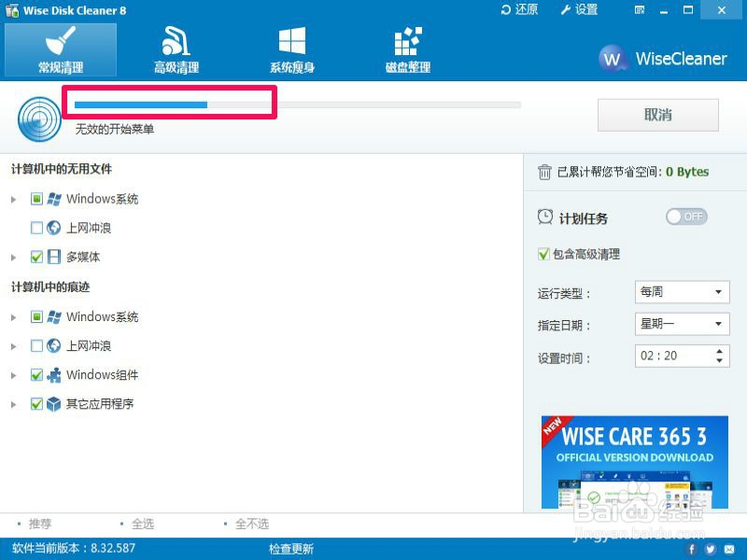This screenshot has width=747, height=560.
Task: Click the trash can saved-space icon
Action: tap(544, 172)
